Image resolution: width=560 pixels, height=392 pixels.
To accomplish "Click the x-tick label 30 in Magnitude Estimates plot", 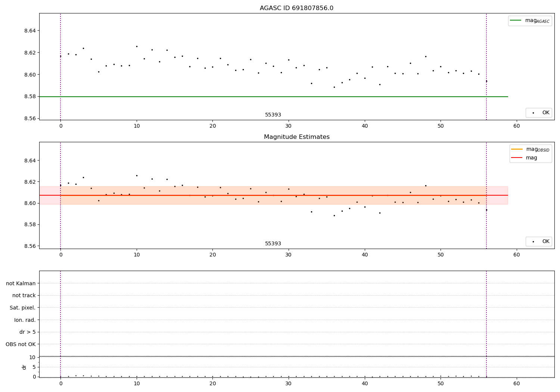I will (x=289, y=255).
